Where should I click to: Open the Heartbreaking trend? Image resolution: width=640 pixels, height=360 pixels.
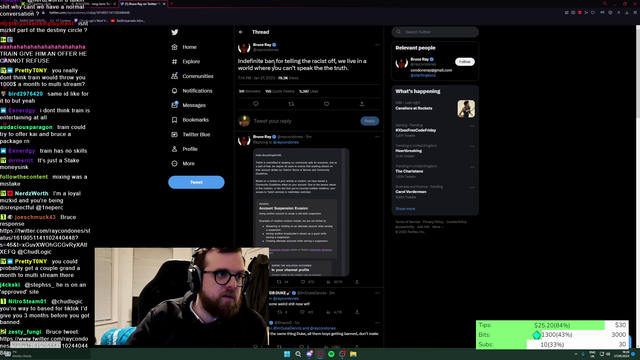409,151
